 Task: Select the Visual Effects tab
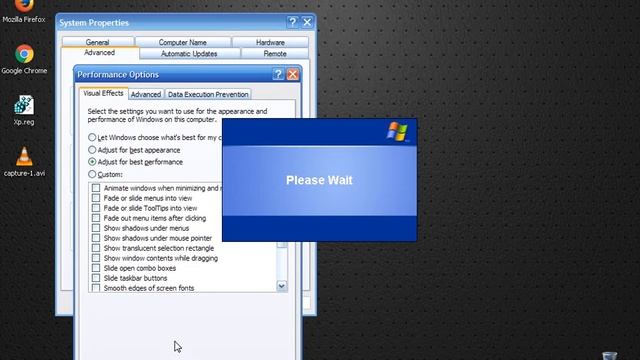pos(103,93)
